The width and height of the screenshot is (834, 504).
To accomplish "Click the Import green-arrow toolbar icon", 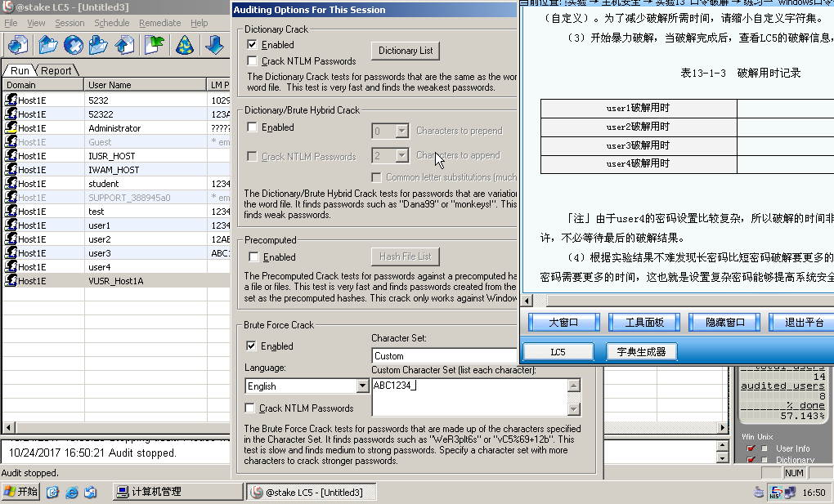I will pos(155,45).
